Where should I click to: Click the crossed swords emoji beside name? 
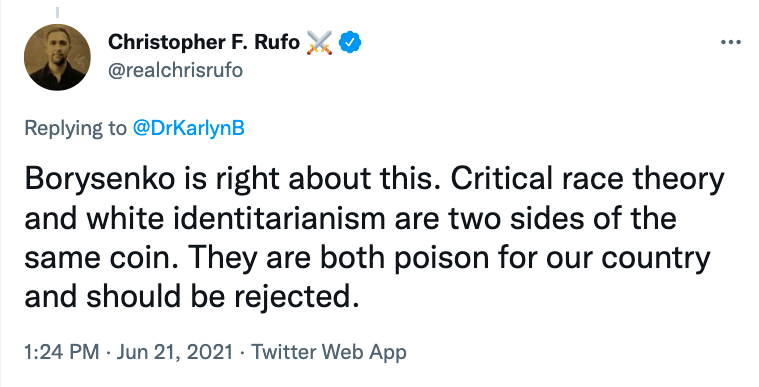pyautogui.click(x=319, y=43)
